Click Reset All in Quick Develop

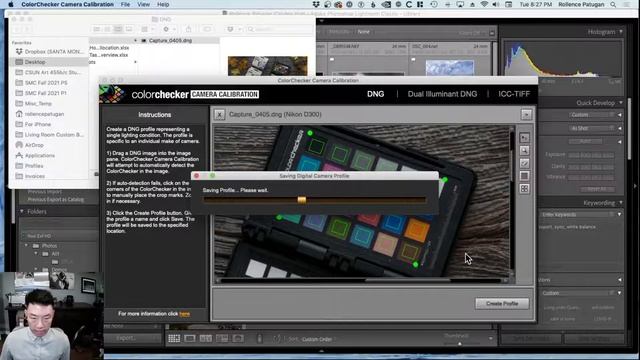pyautogui.click(x=597, y=189)
